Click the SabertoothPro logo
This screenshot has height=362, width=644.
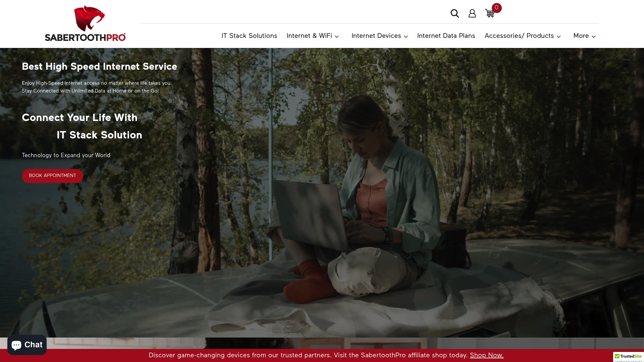click(85, 23)
